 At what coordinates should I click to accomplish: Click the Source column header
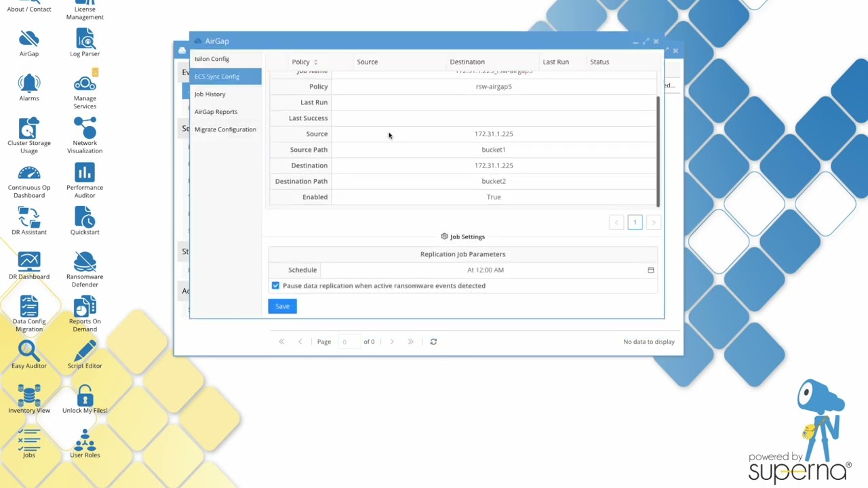point(367,62)
